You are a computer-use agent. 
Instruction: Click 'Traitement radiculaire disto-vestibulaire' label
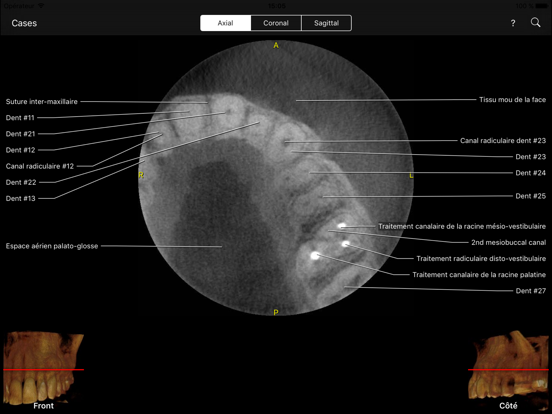pos(481,259)
